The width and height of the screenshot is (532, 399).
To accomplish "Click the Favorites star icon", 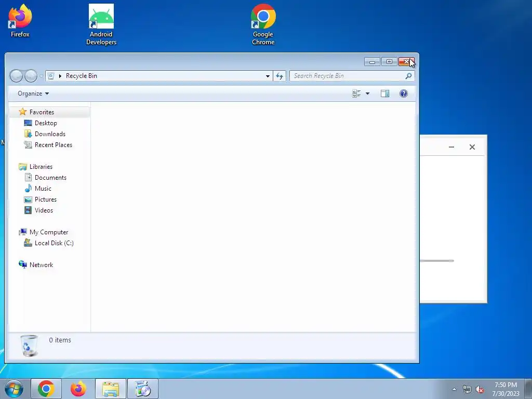I will coord(23,112).
